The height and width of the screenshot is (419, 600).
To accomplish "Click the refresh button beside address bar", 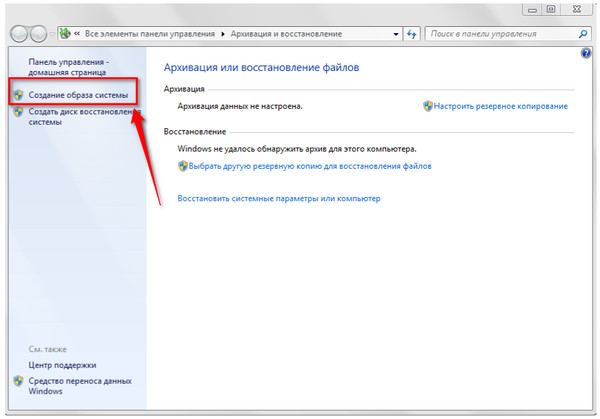I will [x=412, y=34].
